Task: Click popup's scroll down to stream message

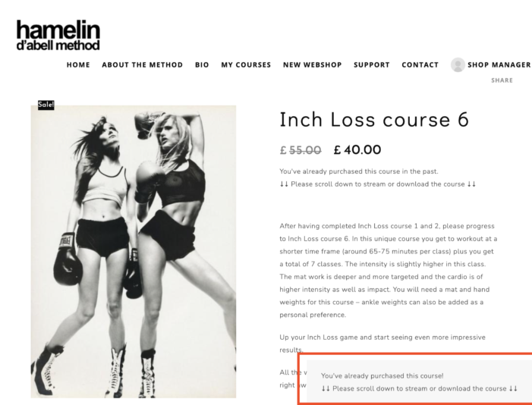Action: tap(420, 389)
